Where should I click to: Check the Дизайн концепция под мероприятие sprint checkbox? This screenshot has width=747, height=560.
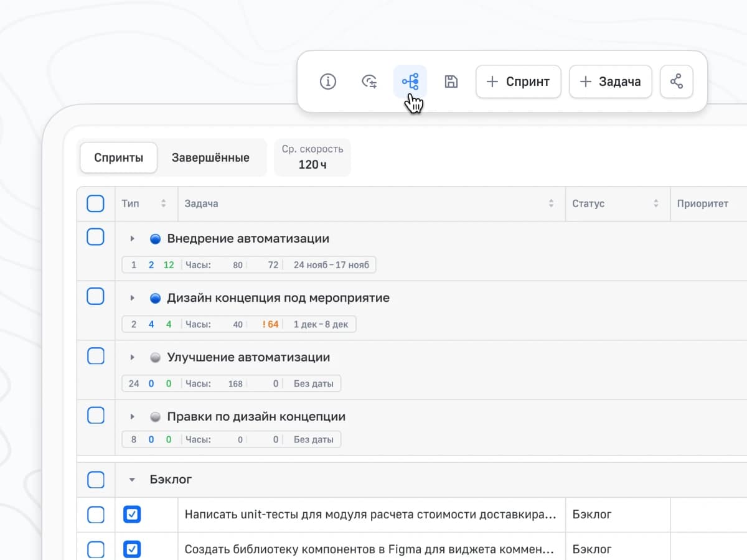96,296
